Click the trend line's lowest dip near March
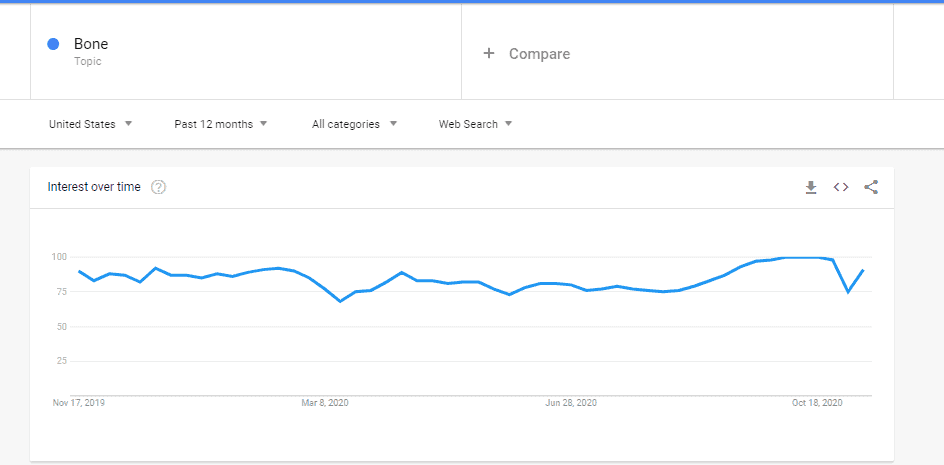The width and height of the screenshot is (944, 465). (x=340, y=301)
